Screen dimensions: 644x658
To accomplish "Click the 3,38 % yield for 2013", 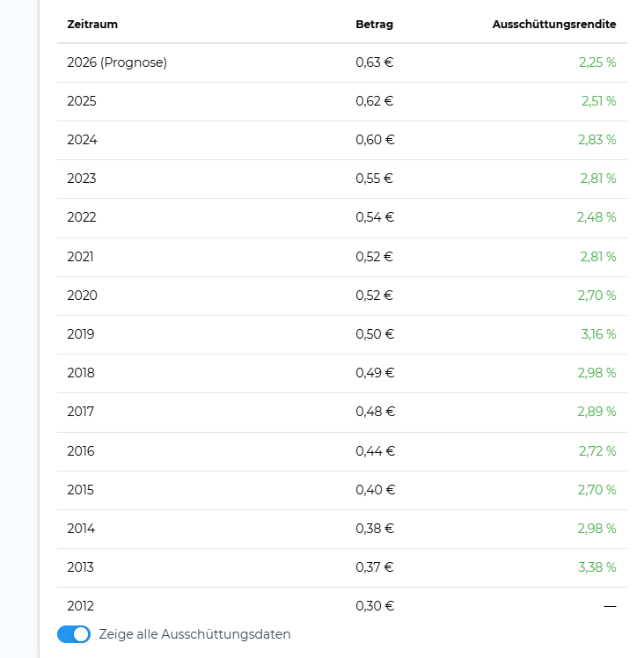I will click(597, 567).
